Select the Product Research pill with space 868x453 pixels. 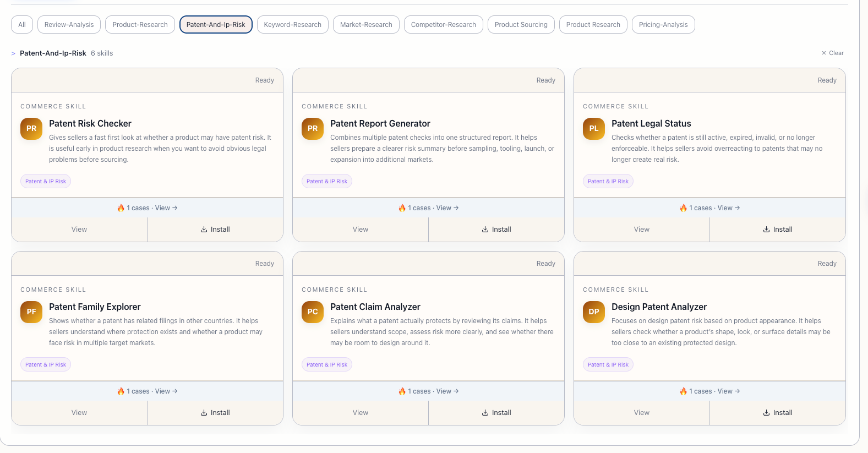(593, 24)
